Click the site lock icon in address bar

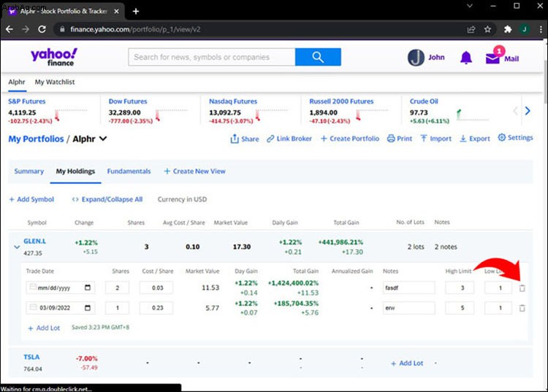(x=62, y=29)
